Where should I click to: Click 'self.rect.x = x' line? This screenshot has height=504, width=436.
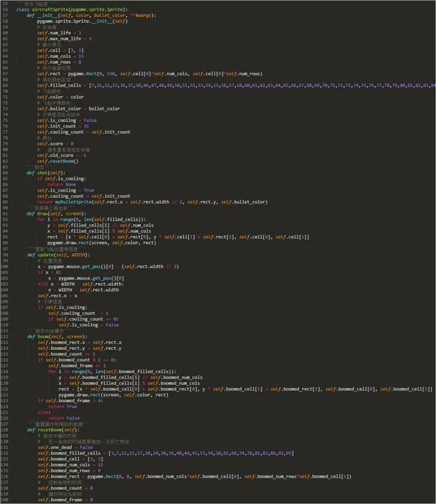[x=58, y=296]
